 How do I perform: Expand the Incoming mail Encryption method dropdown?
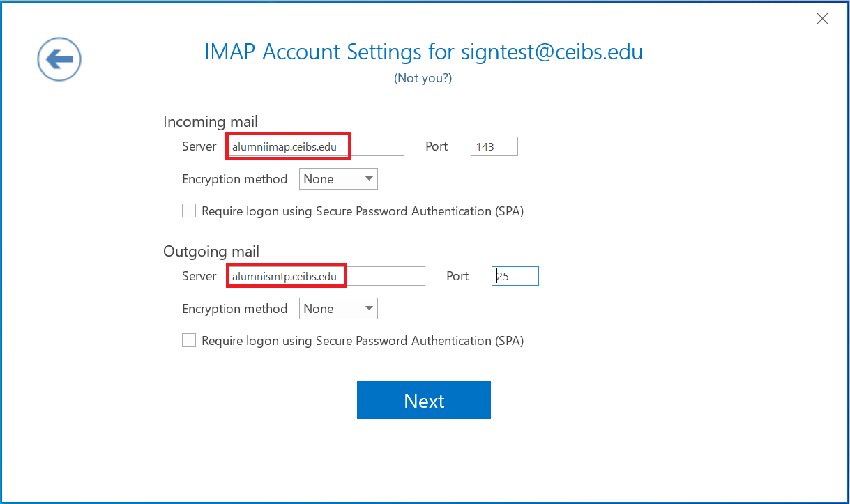[338, 179]
